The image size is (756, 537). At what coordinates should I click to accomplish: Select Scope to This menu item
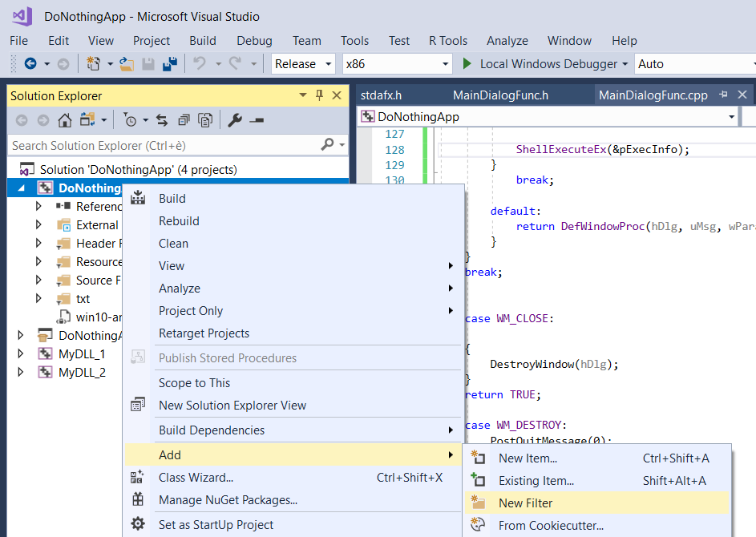point(293,383)
